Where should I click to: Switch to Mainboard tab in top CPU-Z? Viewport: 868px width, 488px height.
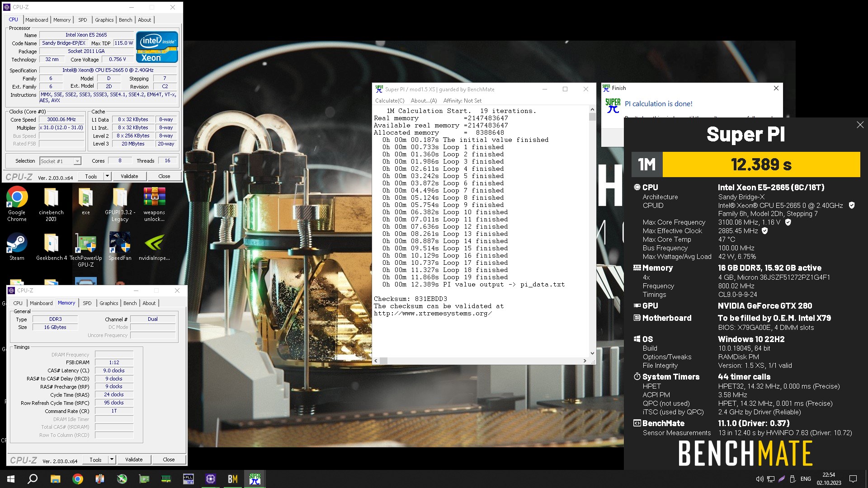(x=37, y=20)
